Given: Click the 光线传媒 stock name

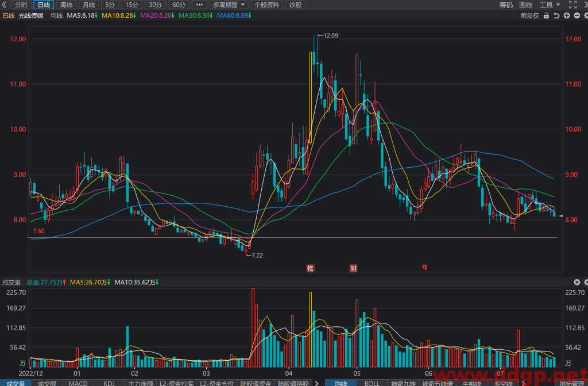Looking at the screenshot, I should (x=31, y=16).
